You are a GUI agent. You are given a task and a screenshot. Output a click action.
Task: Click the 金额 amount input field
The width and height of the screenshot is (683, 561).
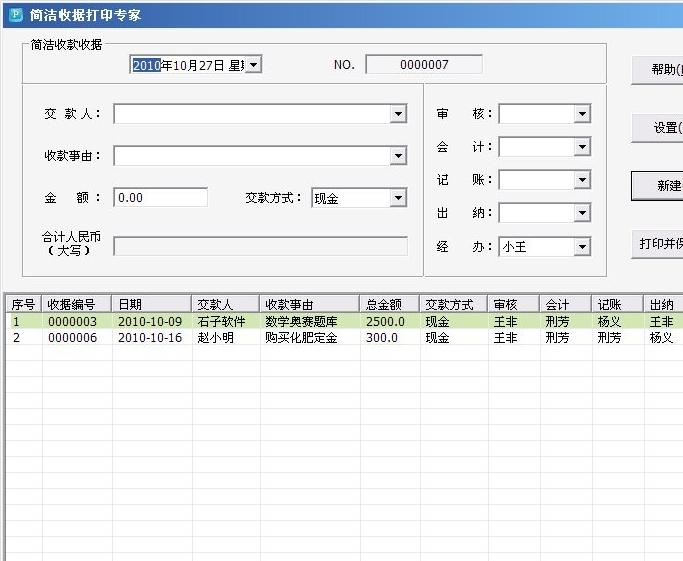coord(160,198)
